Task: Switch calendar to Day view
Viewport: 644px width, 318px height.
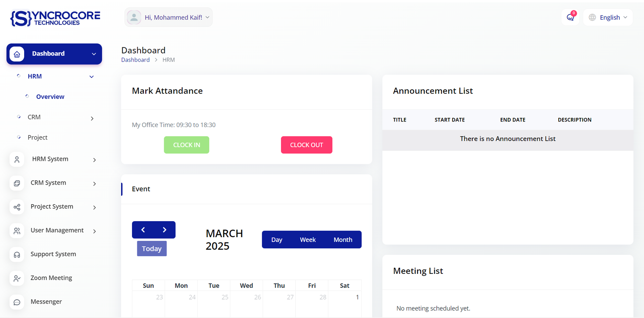Action: point(277,240)
